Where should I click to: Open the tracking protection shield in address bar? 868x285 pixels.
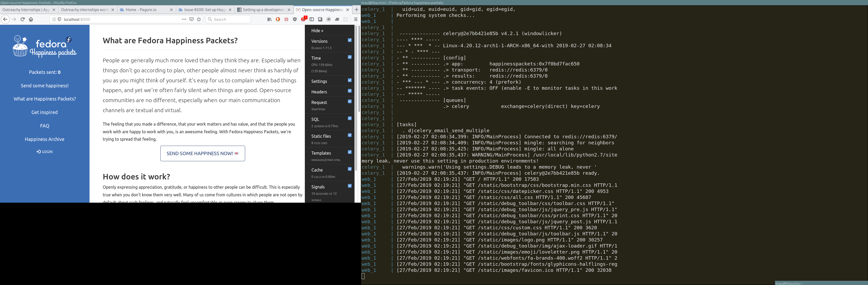[59, 20]
